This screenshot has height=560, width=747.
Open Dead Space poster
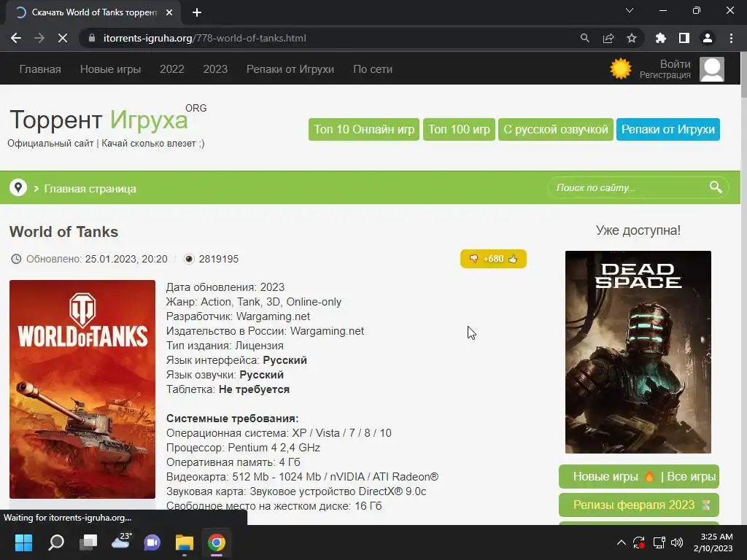638,352
